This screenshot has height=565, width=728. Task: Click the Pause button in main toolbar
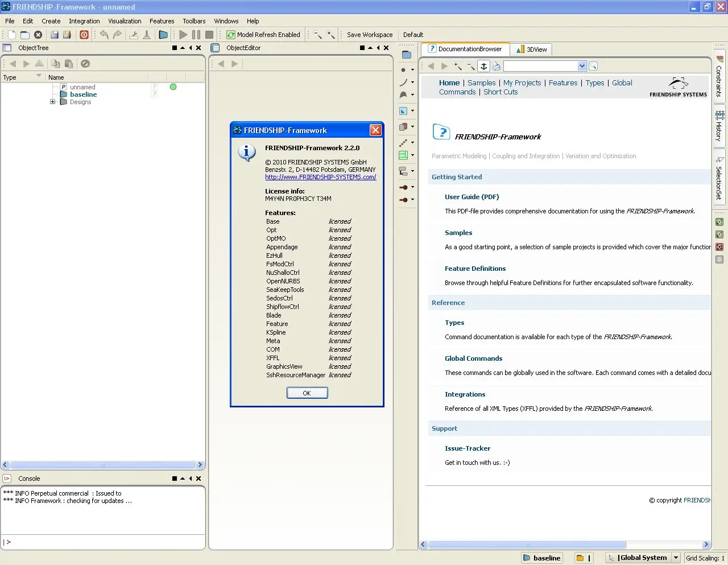196,35
